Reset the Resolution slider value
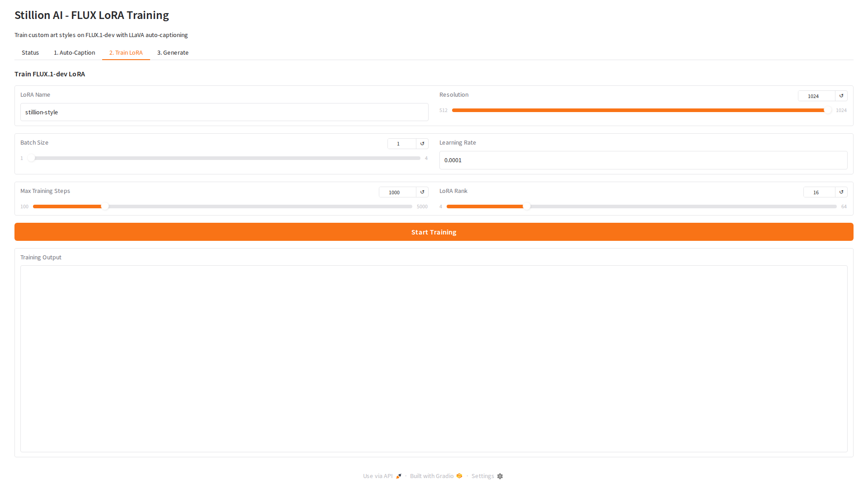This screenshot has width=868, height=488. tap(841, 96)
